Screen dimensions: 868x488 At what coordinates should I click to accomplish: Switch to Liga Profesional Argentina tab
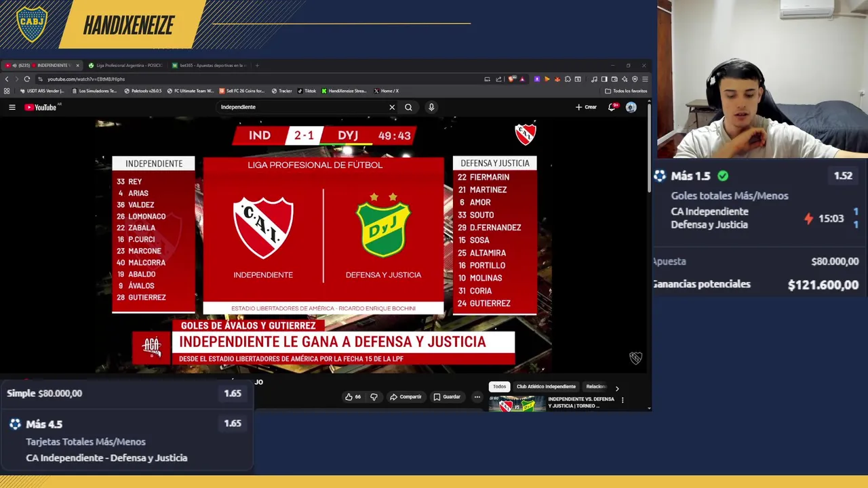point(125,66)
